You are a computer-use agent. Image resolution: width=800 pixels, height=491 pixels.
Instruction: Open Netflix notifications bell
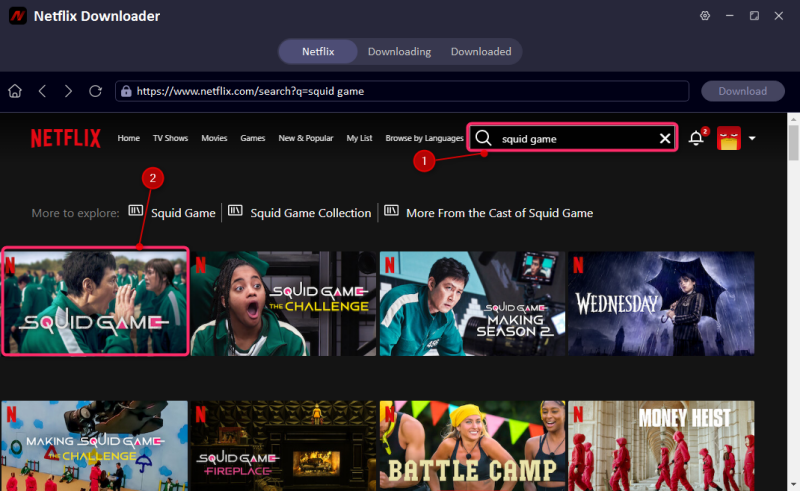[696, 138]
